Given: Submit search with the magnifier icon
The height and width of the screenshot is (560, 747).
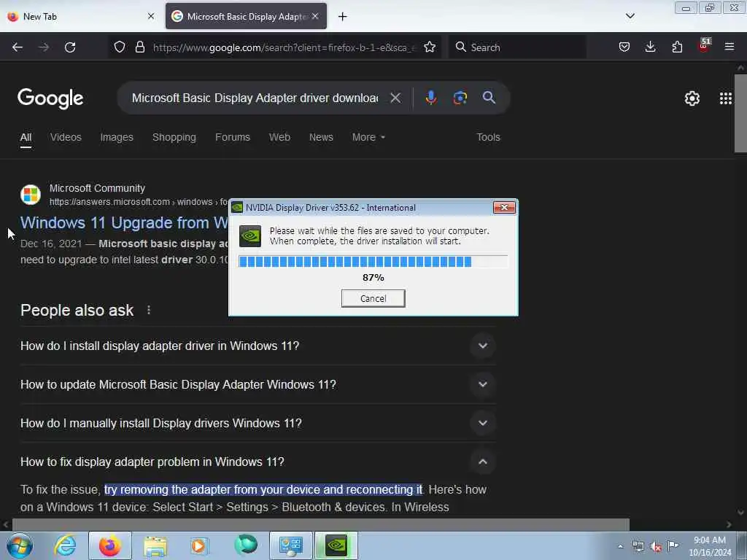Looking at the screenshot, I should point(489,98).
